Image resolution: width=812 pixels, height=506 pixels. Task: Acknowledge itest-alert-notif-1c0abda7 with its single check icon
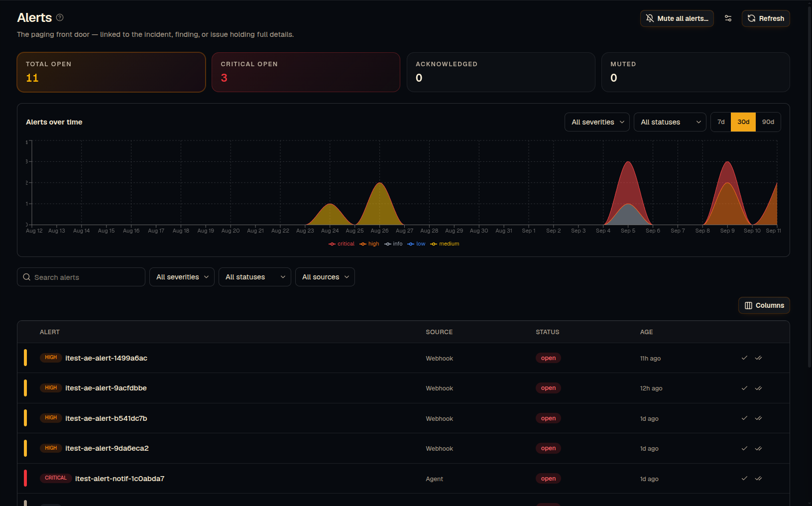744,479
